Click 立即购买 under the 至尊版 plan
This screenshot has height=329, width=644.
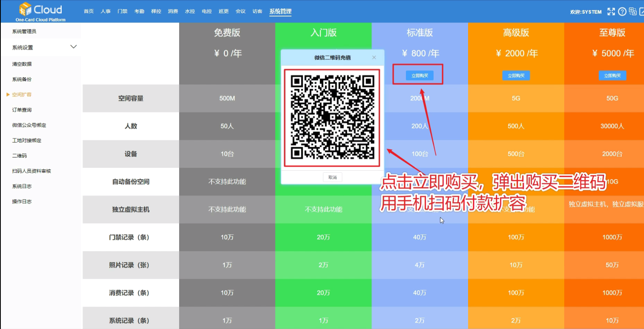[x=612, y=75]
